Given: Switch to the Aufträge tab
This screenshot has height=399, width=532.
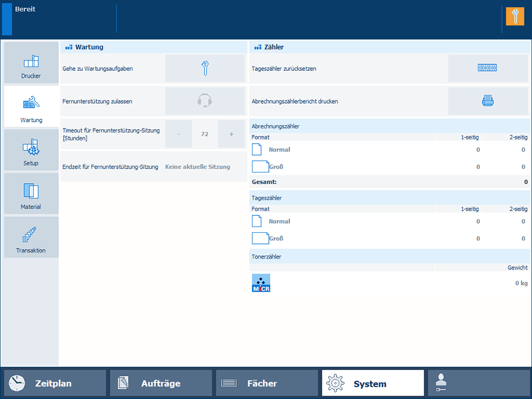Looking at the screenshot, I should coord(161,383).
